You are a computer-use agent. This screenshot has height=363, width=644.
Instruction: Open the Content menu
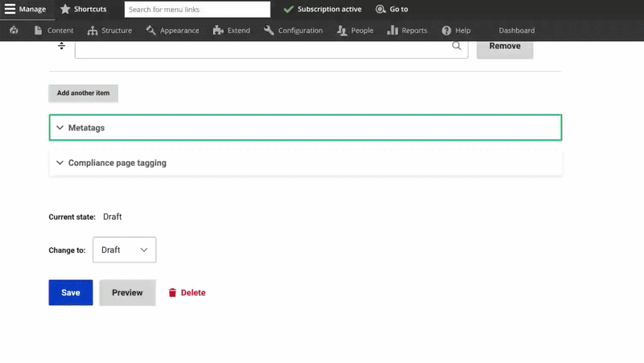pos(60,31)
